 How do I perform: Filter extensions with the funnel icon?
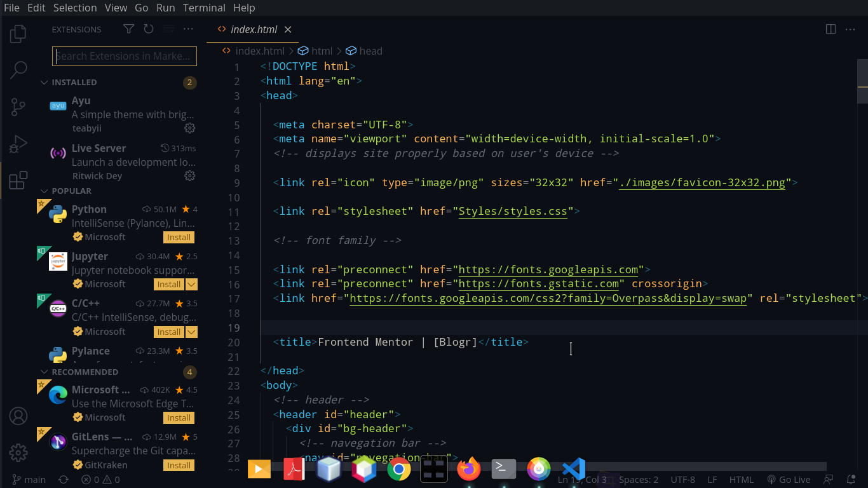pyautogui.click(x=128, y=29)
